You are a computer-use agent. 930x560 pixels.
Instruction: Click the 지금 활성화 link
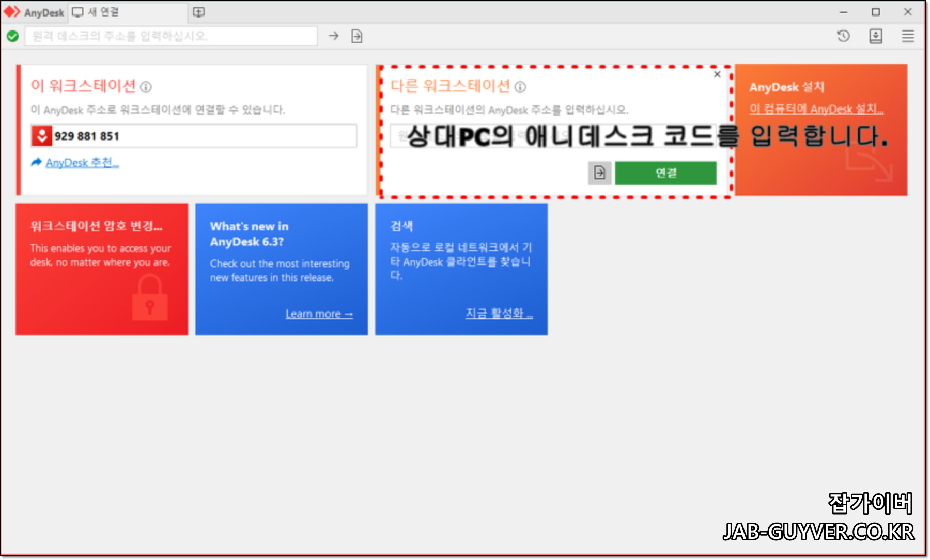tap(499, 313)
